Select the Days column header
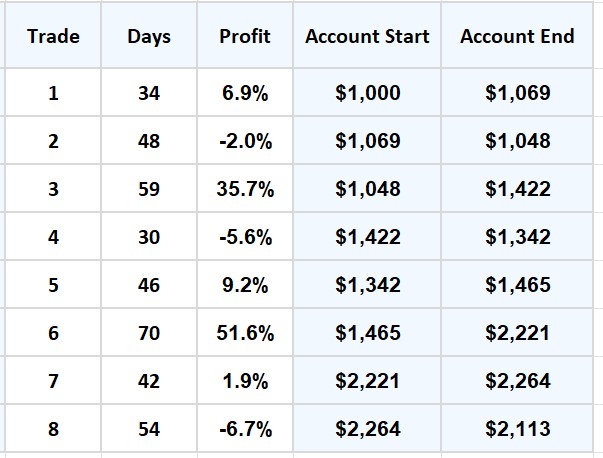This screenshot has height=458, width=603. point(149,37)
